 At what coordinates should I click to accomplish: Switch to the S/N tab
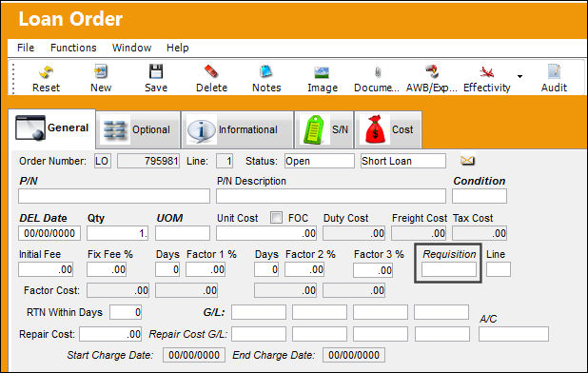pyautogui.click(x=324, y=130)
